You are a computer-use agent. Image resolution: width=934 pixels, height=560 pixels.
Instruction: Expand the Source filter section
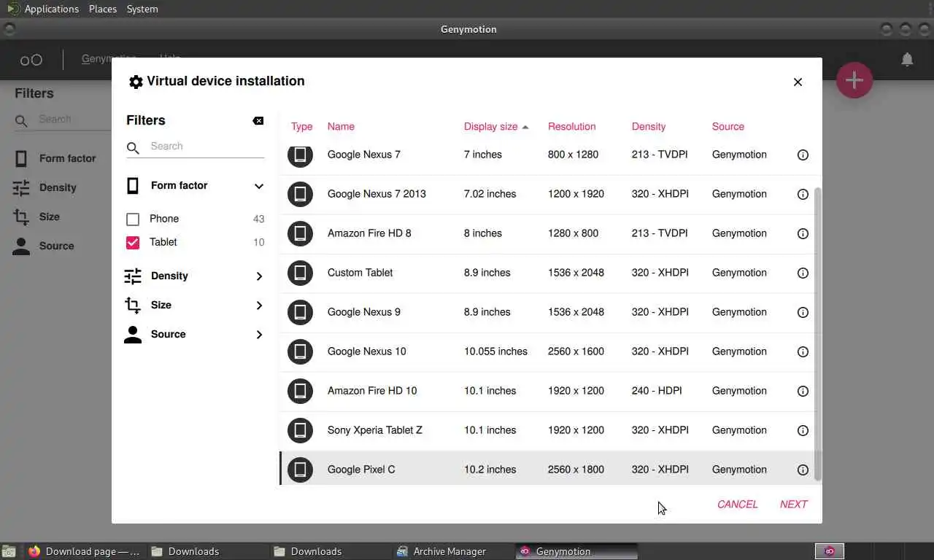[x=259, y=335]
